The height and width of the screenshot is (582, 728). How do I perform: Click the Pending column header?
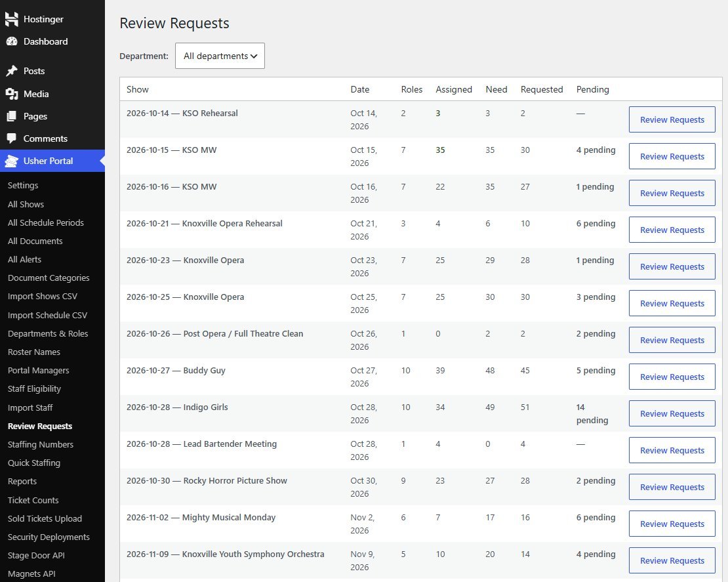(x=592, y=89)
